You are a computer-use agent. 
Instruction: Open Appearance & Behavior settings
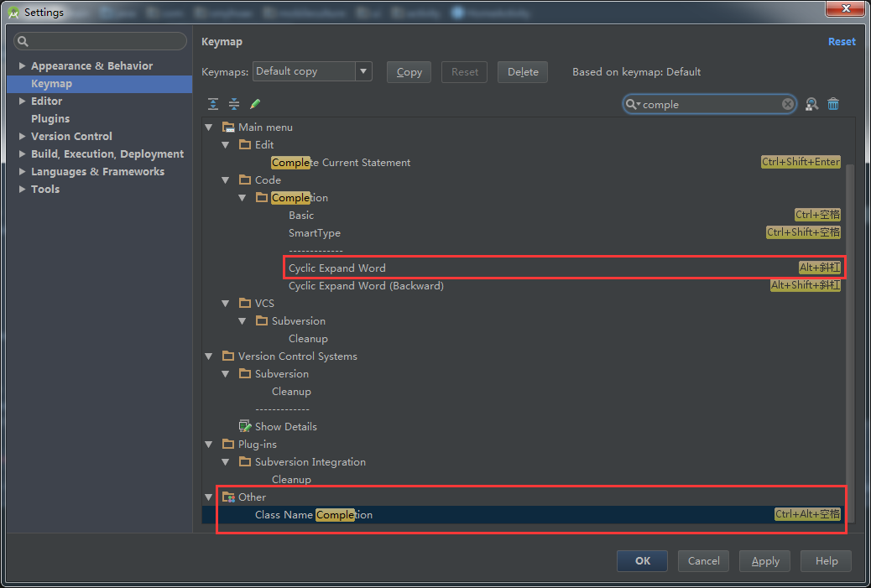pos(91,65)
